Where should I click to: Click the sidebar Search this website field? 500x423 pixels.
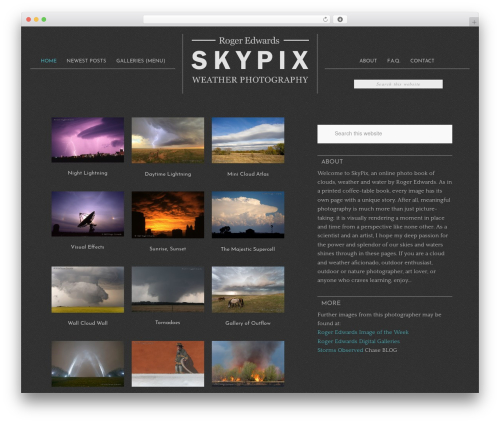385,134
